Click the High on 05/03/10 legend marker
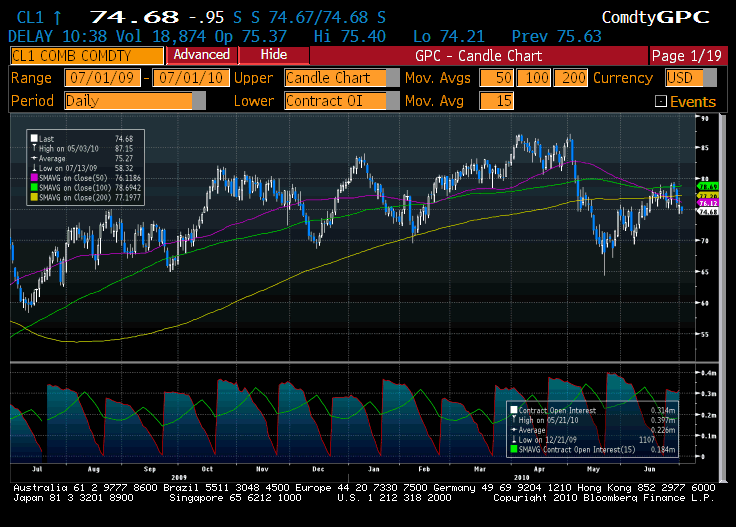 pyautogui.click(x=35, y=147)
